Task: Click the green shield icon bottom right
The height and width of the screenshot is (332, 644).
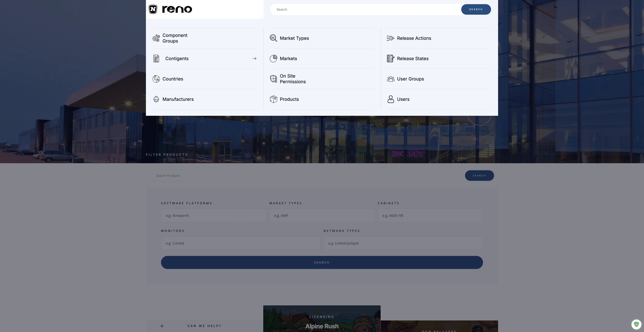Action: pyautogui.click(x=636, y=324)
